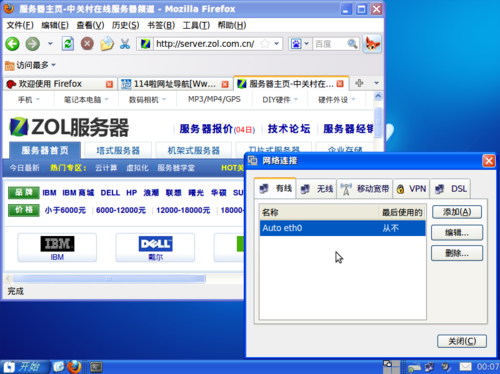The width and height of the screenshot is (500, 374).
Task: Close the 欢迎使用 Firefox tab
Action: (x=109, y=84)
